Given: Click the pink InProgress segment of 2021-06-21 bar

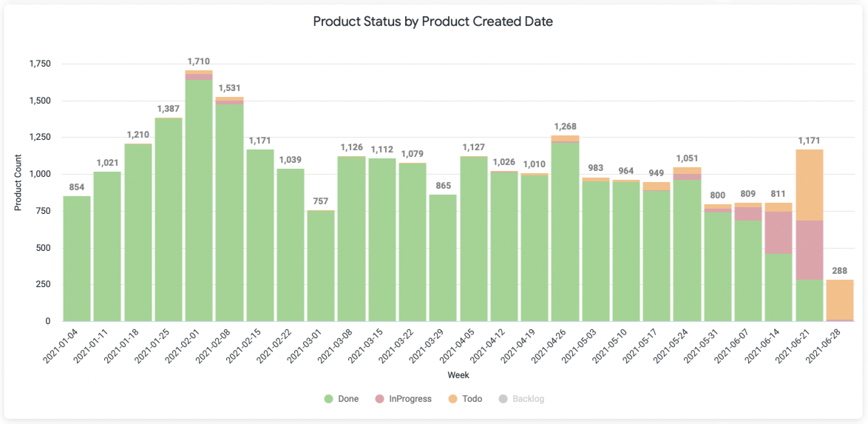Looking at the screenshot, I should point(809,250).
